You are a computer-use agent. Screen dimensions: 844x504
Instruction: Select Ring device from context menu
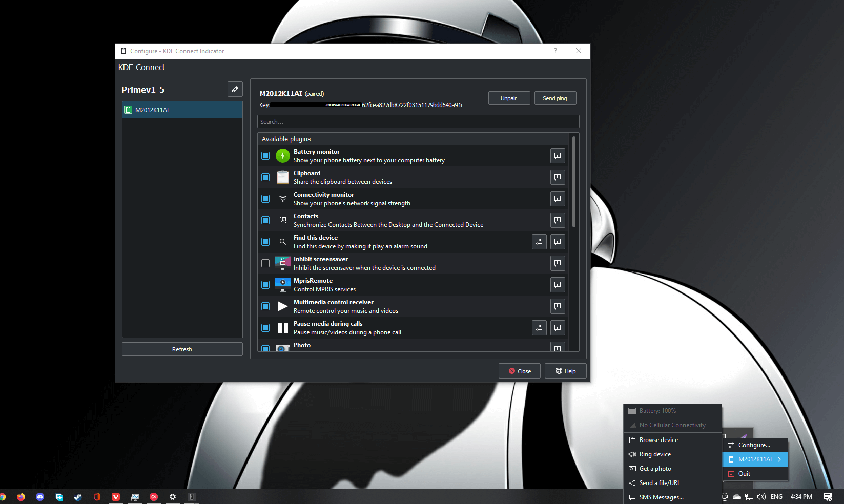click(655, 454)
